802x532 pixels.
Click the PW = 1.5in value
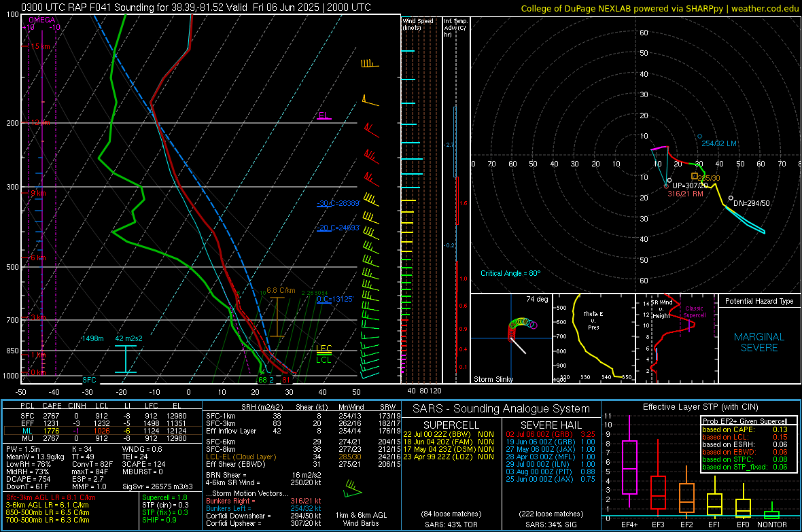[x=23, y=449]
